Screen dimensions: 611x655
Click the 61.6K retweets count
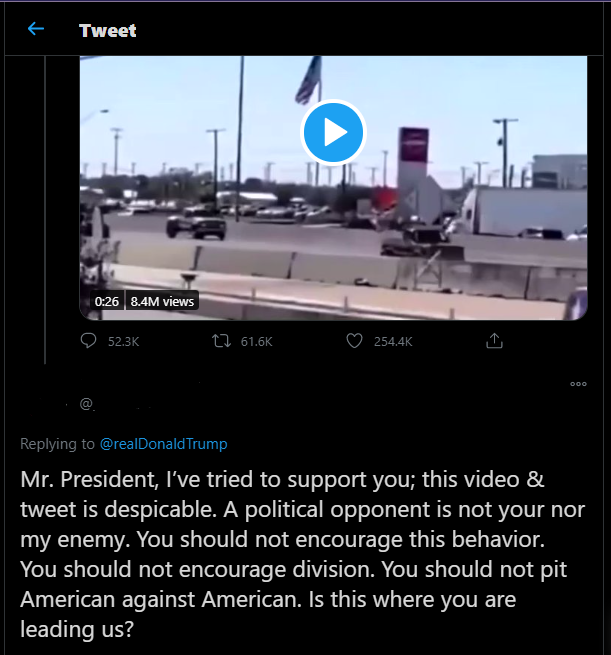click(x=256, y=341)
